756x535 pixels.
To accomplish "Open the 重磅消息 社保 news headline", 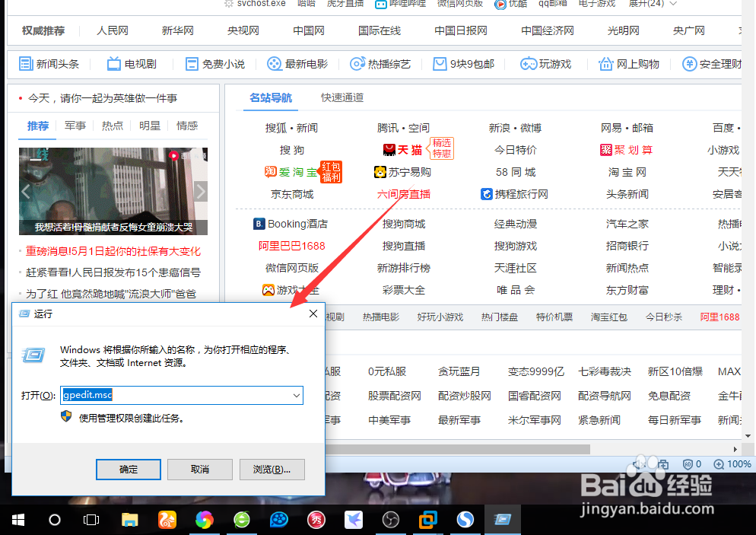I will (x=113, y=251).
